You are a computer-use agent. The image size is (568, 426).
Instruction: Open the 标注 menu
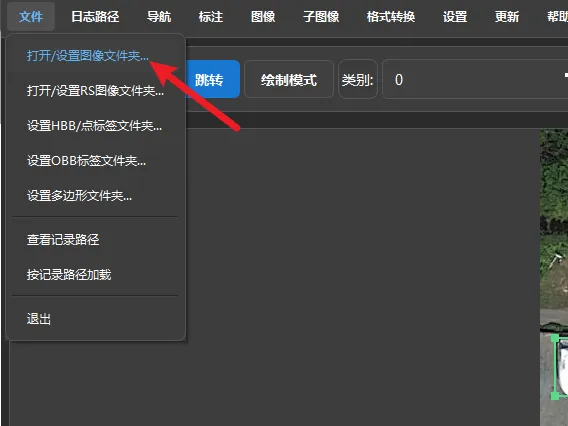pos(211,17)
